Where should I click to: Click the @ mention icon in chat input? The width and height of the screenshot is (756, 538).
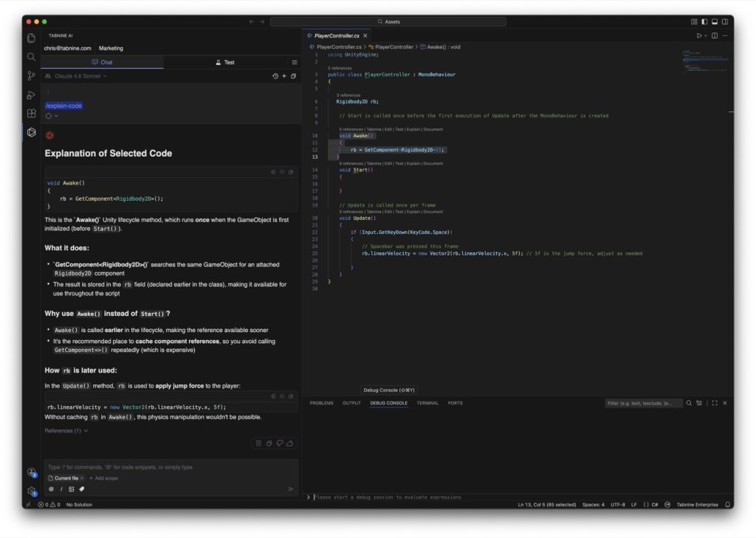(51, 489)
